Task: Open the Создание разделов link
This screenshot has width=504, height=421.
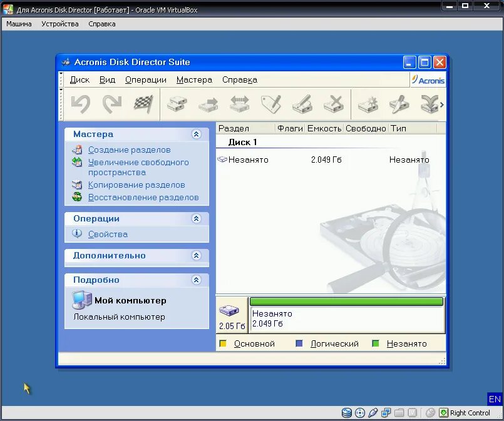Action: point(129,150)
